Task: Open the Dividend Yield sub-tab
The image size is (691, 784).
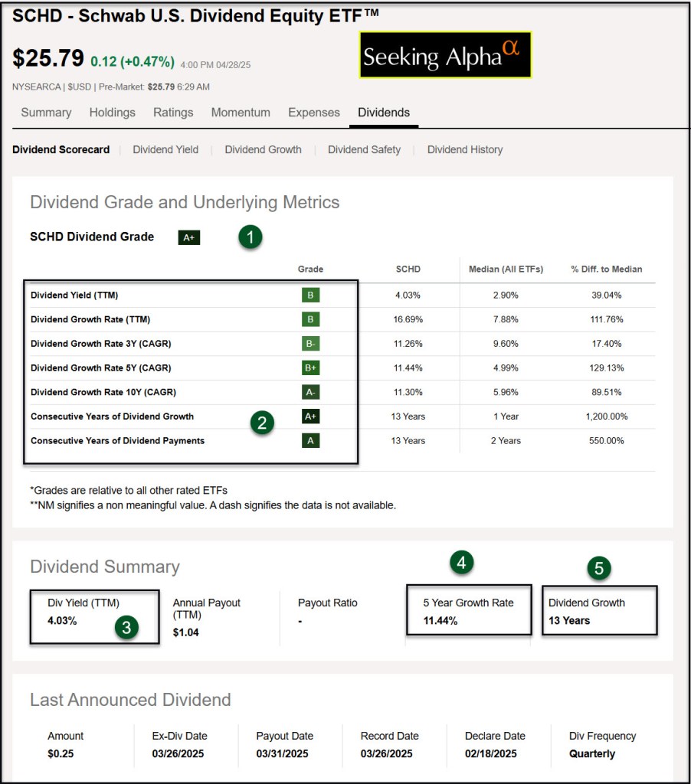Action: point(165,150)
